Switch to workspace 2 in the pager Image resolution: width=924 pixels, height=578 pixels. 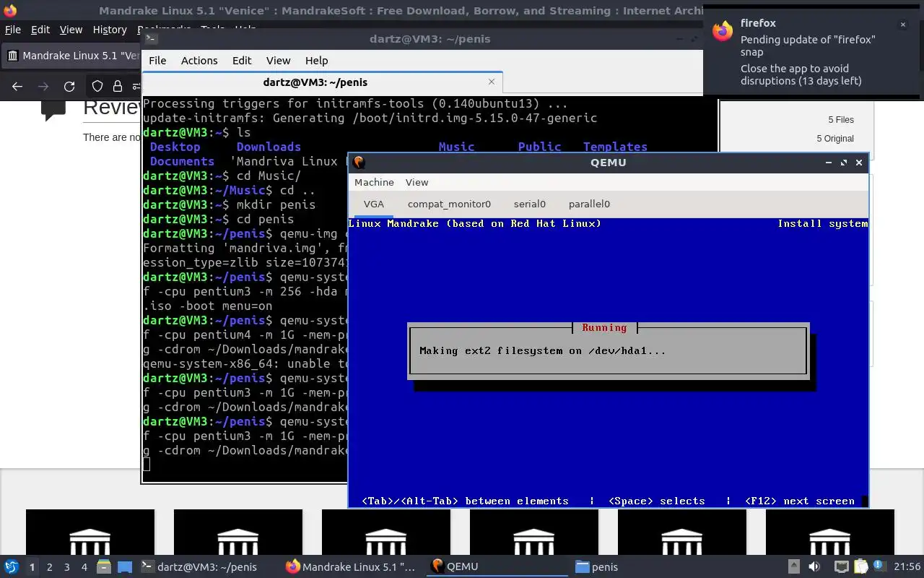point(50,567)
